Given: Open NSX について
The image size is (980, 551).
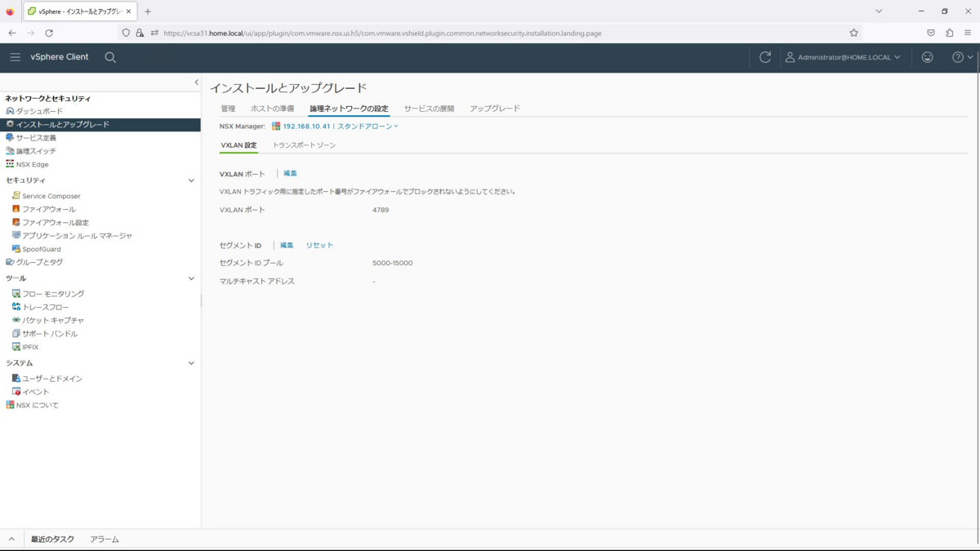Looking at the screenshot, I should click(37, 405).
